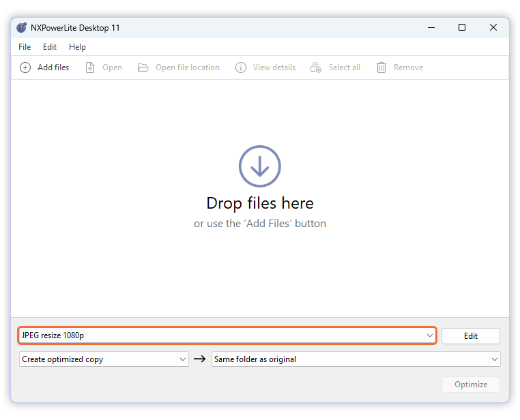Open the Edit menu
The image size is (520, 420).
(50, 47)
